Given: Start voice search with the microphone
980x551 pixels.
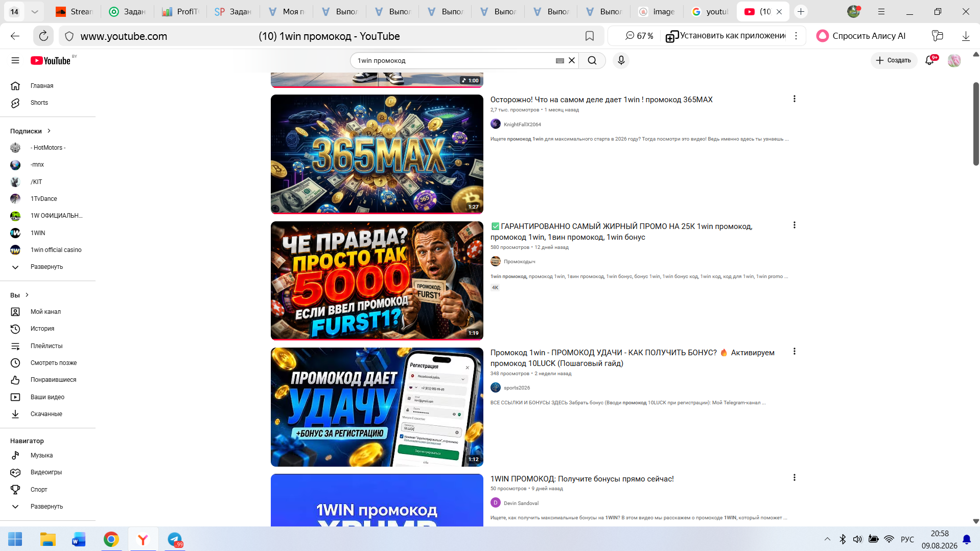Looking at the screenshot, I should click(621, 60).
